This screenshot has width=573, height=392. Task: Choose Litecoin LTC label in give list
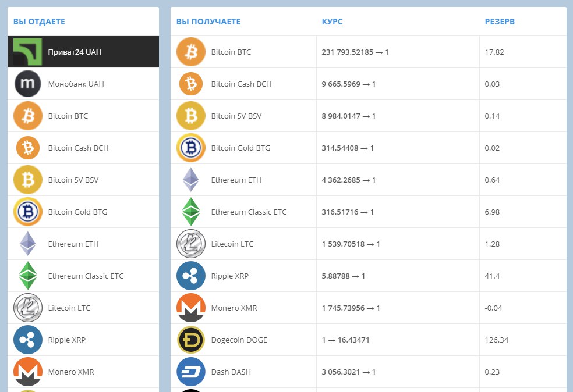click(x=69, y=308)
